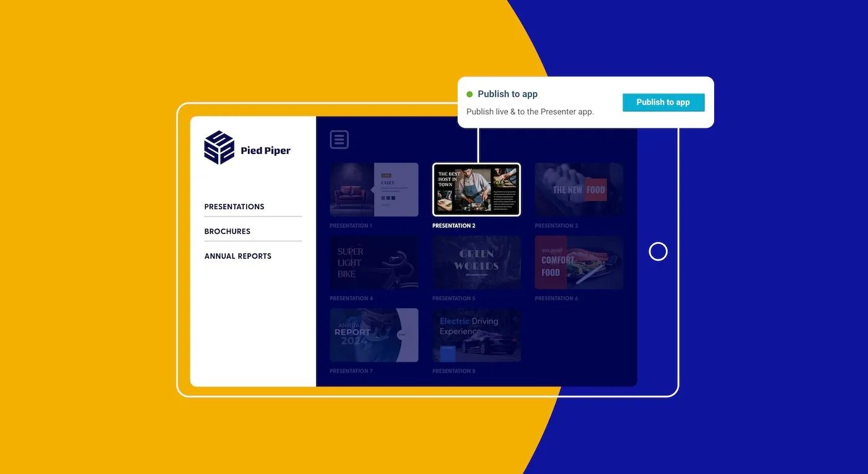Select the Cozy sofa presentation thumbnail
The height and width of the screenshot is (474, 868).
(374, 189)
